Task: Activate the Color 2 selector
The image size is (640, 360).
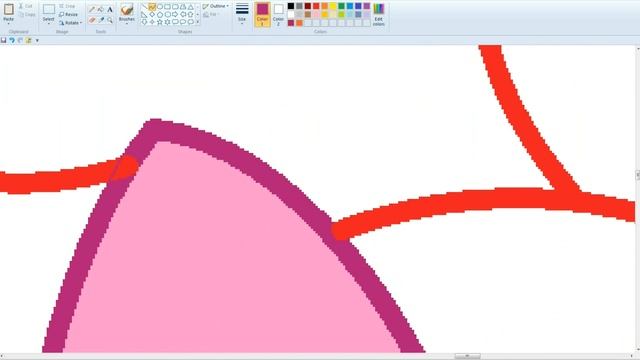Action: (278, 14)
